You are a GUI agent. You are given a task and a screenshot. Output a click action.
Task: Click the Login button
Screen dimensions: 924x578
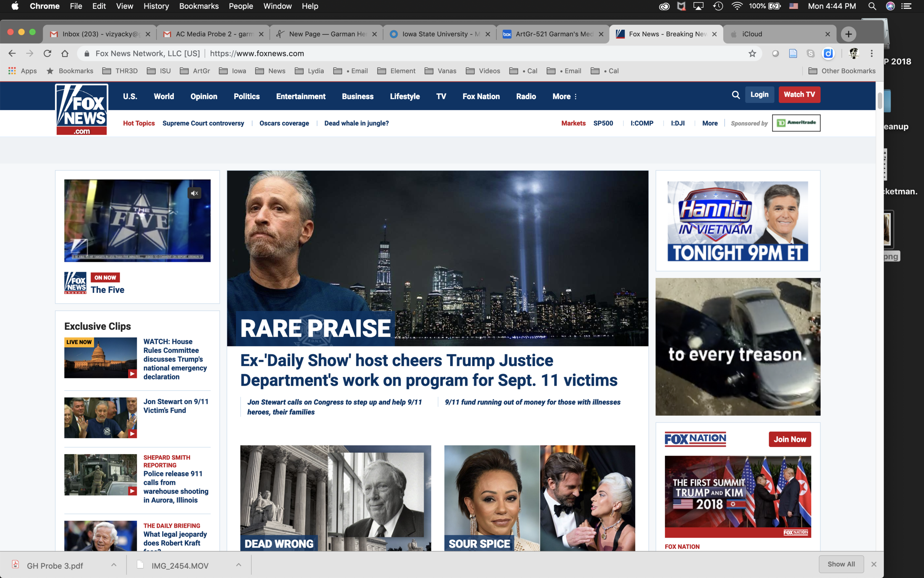click(x=759, y=95)
